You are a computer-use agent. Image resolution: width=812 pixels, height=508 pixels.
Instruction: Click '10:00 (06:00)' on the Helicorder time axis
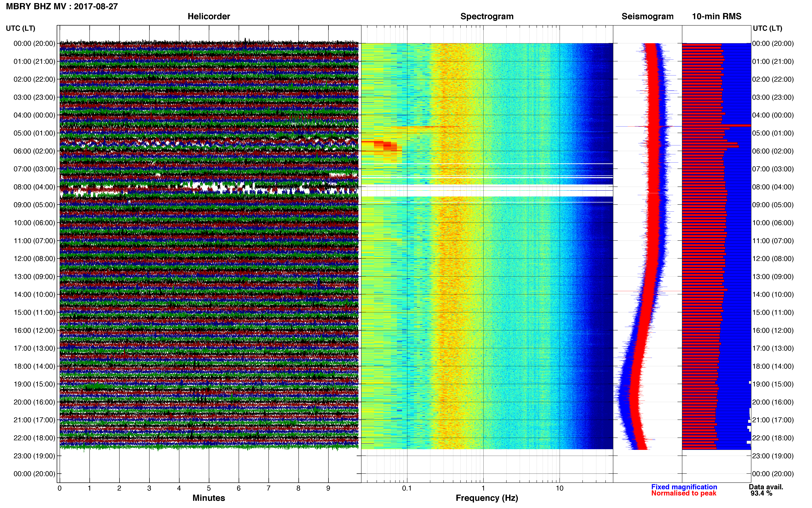tap(34, 223)
